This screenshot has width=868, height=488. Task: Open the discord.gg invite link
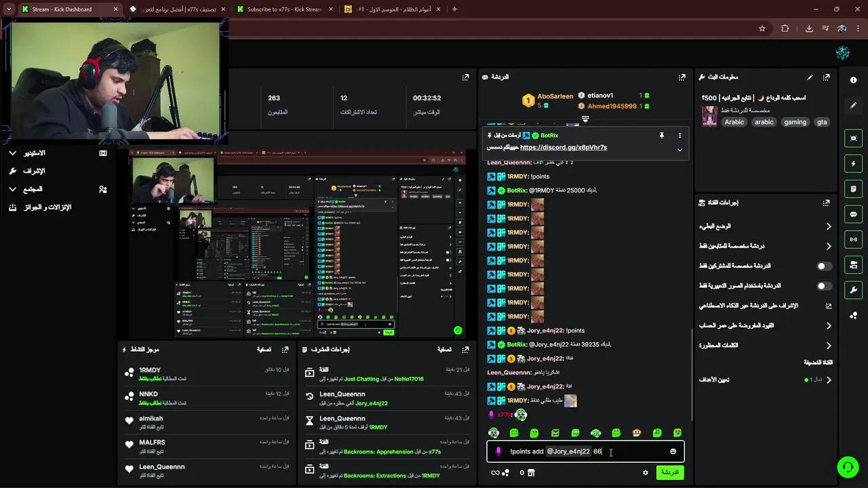click(564, 147)
